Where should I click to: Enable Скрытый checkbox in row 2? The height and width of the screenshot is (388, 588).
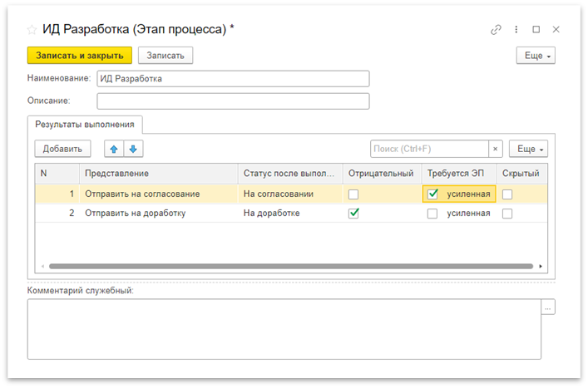507,214
